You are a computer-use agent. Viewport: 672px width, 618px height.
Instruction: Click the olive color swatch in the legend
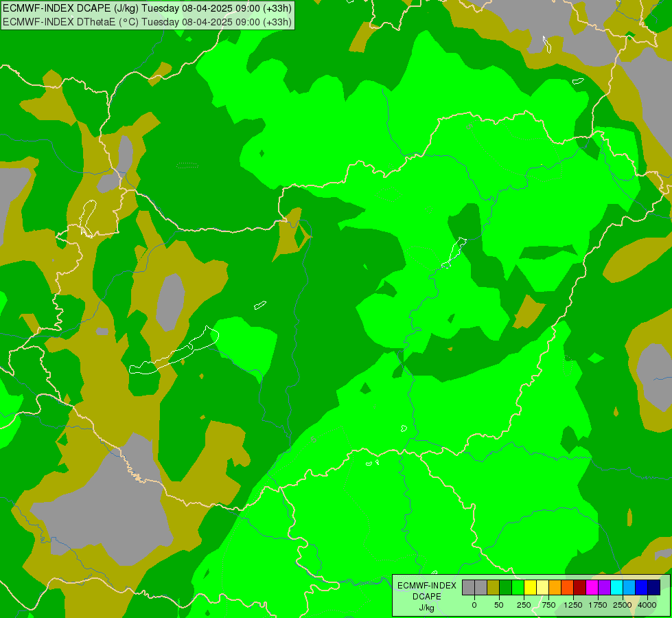pos(494,588)
